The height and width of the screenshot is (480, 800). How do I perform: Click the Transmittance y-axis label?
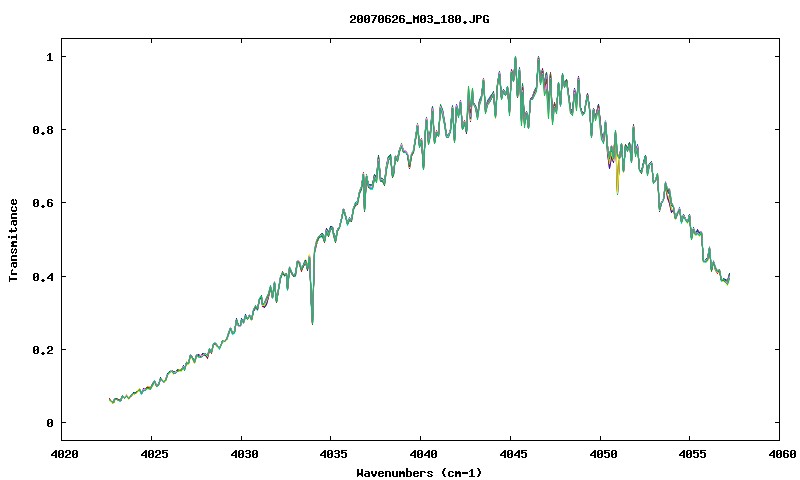click(x=13, y=240)
